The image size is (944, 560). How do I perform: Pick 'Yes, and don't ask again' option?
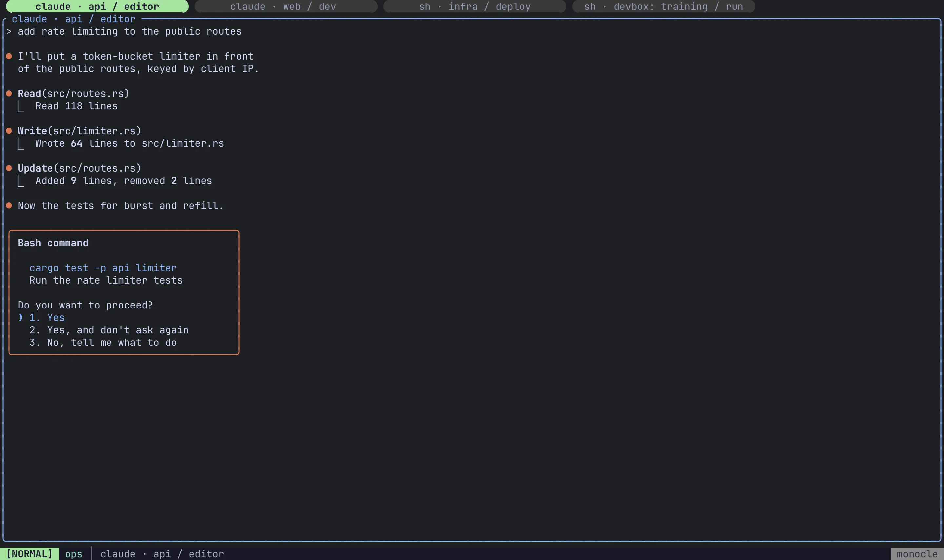point(109,330)
